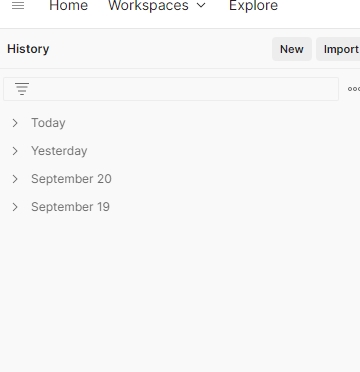Click the New button
The height and width of the screenshot is (372, 360).
point(292,49)
